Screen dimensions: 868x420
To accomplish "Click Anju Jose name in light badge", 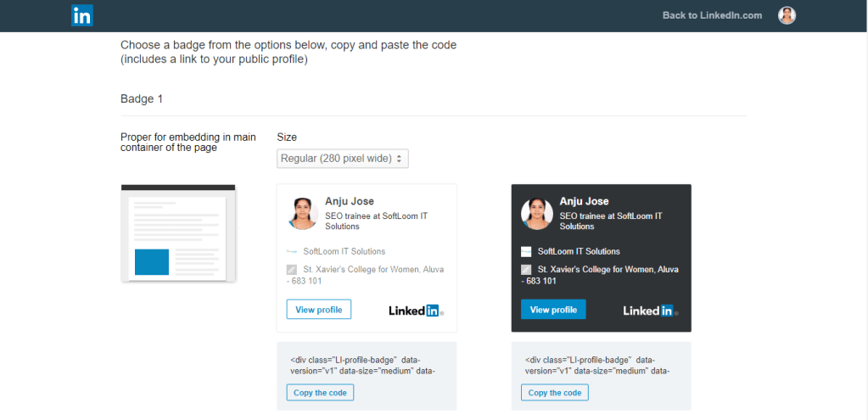I will 350,201.
